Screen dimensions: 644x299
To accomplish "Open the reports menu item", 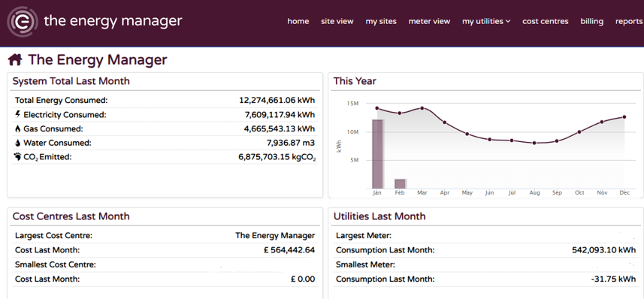I will [x=629, y=21].
